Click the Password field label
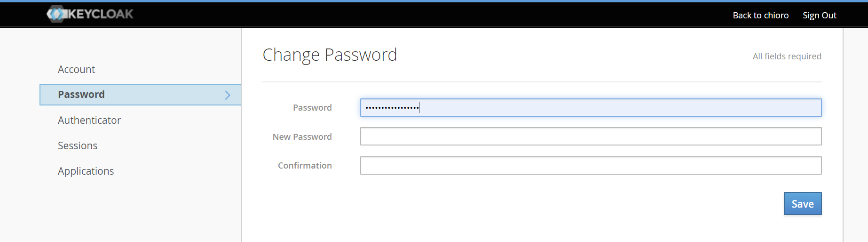 (312, 108)
